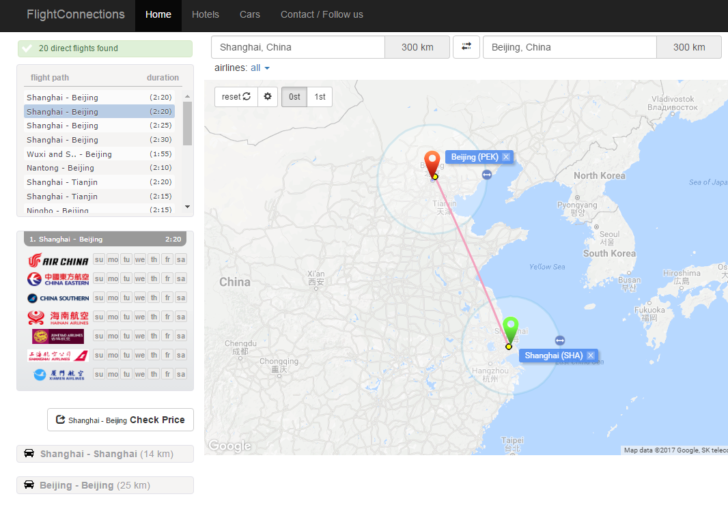Click the Shanghai Airlines logo
The width and height of the screenshot is (728, 505).
pyautogui.click(x=58, y=356)
